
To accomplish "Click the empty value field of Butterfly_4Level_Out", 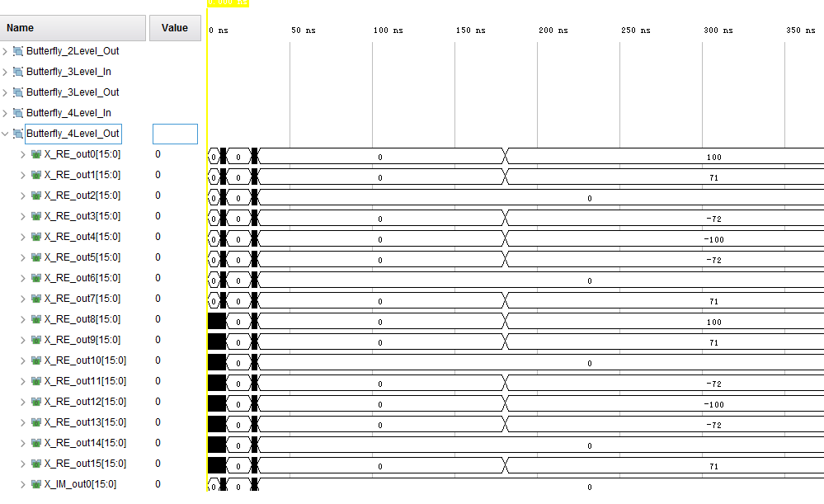I will click(175, 134).
